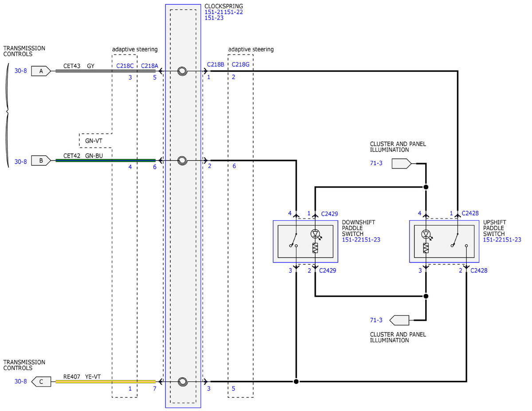Click the C2428 label above the upshift switch

pyautogui.click(x=470, y=213)
